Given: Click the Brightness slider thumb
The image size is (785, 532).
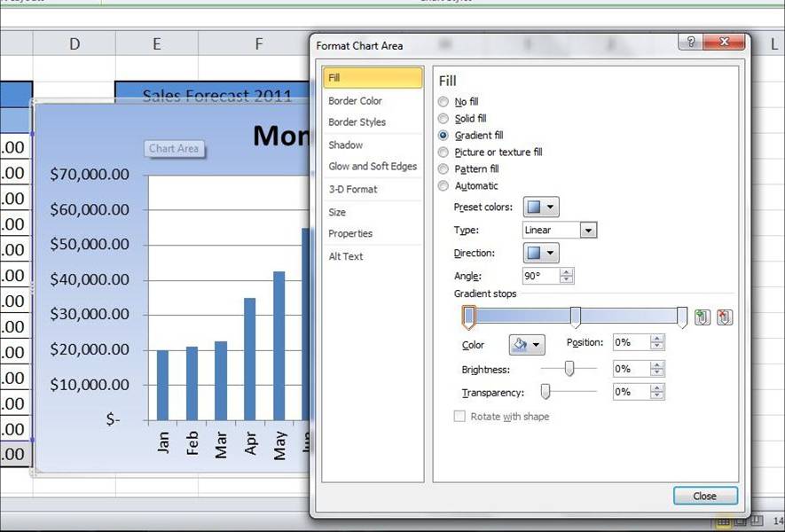Looking at the screenshot, I should pos(569,369).
